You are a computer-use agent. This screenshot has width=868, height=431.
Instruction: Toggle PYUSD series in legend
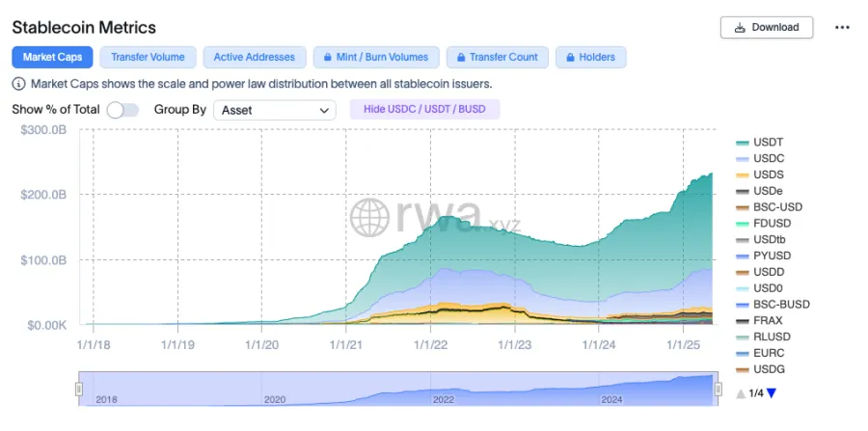[x=764, y=256]
